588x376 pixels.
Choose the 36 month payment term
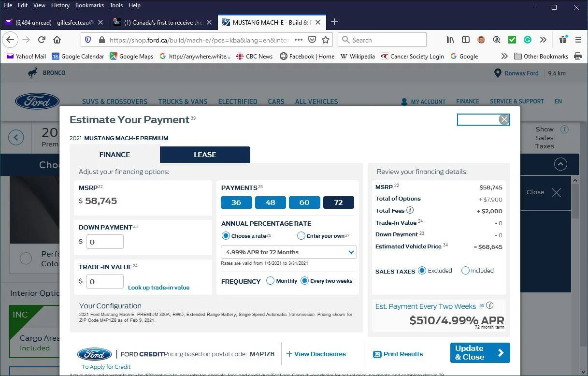(x=236, y=202)
